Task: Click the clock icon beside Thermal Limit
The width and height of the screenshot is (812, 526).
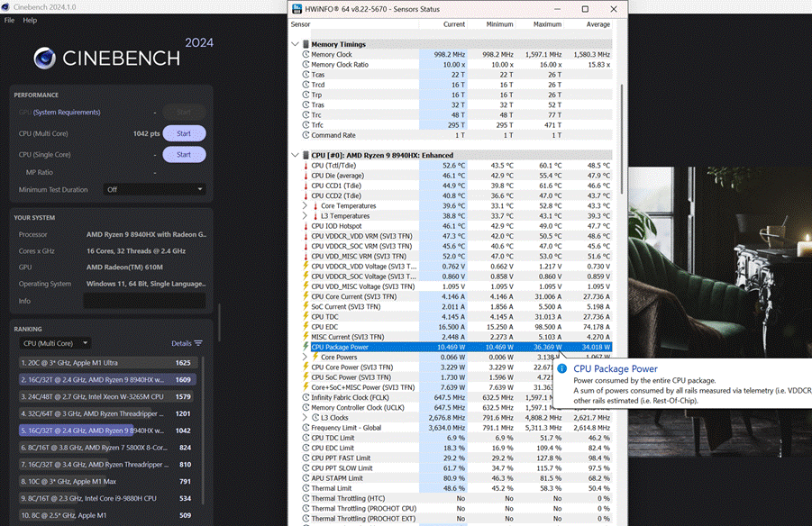Action: (306, 488)
